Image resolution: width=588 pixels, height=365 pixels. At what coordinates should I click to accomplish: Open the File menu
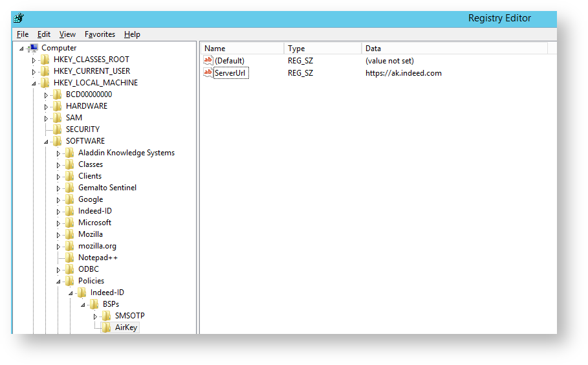[23, 34]
